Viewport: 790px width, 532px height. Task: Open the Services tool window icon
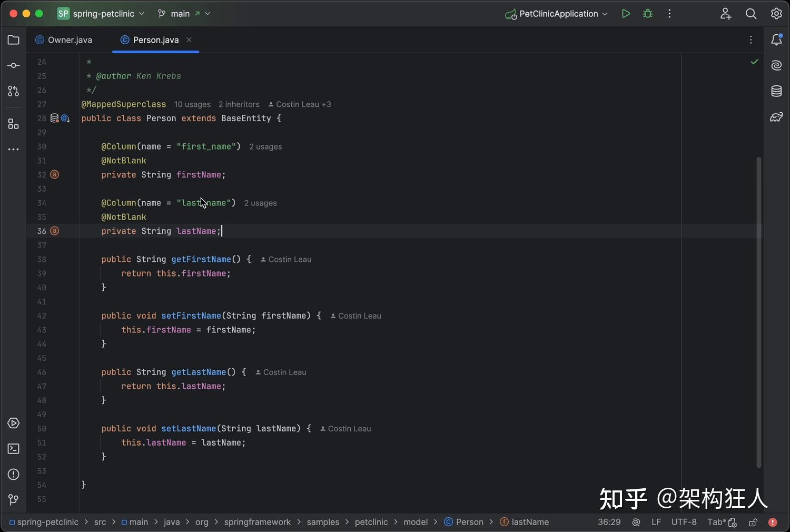click(14, 423)
